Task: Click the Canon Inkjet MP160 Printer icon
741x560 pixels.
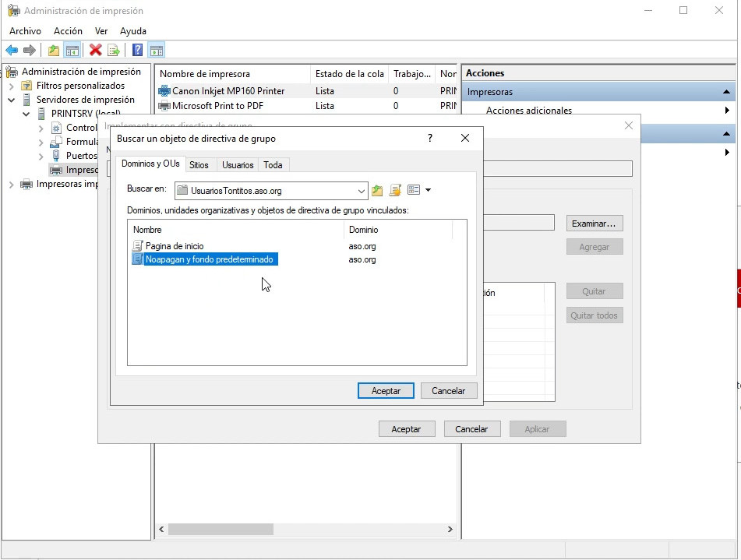Action: tap(164, 91)
